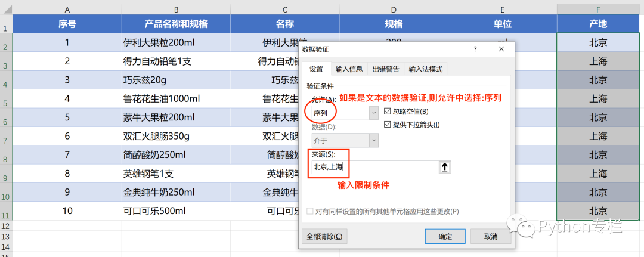The height and width of the screenshot is (257, 644).
Task: Select 产地 cell 北京 in row 11
Action: [x=598, y=211]
